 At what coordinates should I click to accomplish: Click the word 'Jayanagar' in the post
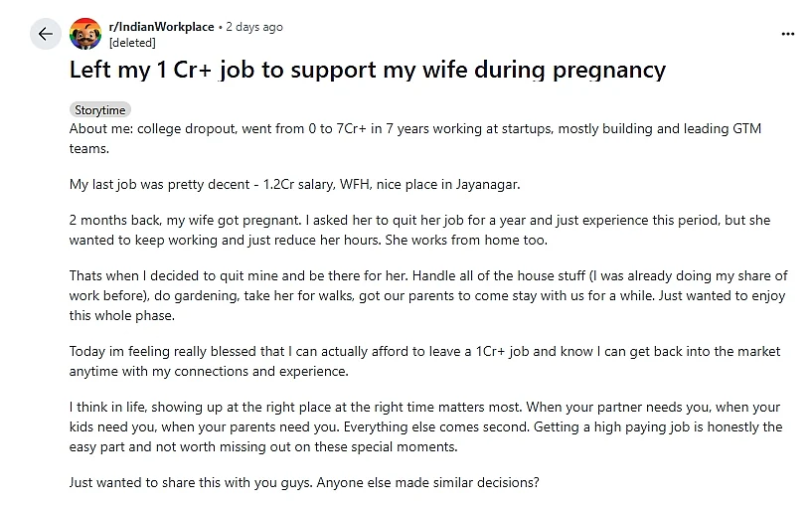click(x=487, y=184)
